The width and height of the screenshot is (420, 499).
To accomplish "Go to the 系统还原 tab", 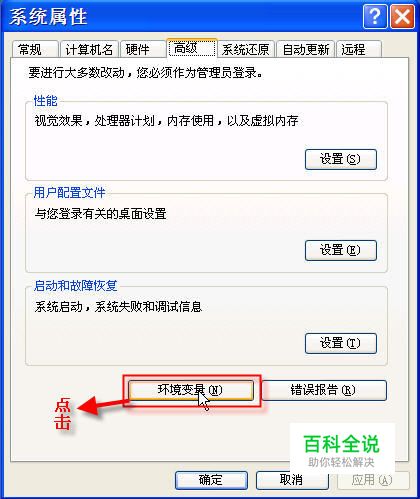I will point(246,50).
